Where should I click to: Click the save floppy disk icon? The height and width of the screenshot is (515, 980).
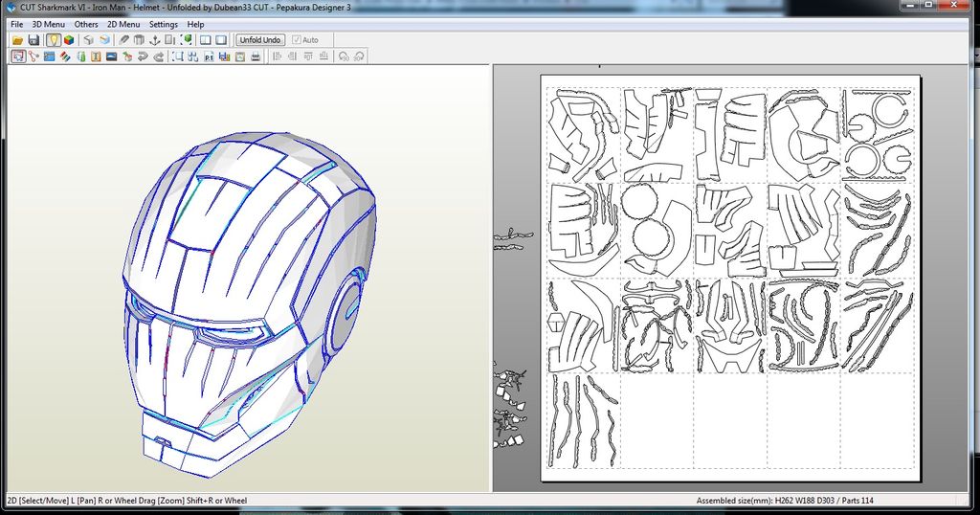coord(33,40)
